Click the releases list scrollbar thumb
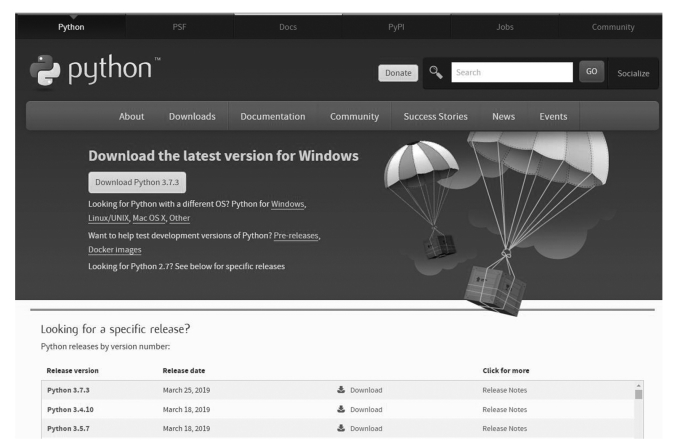Viewport: 683px width, 448px height. click(x=638, y=394)
